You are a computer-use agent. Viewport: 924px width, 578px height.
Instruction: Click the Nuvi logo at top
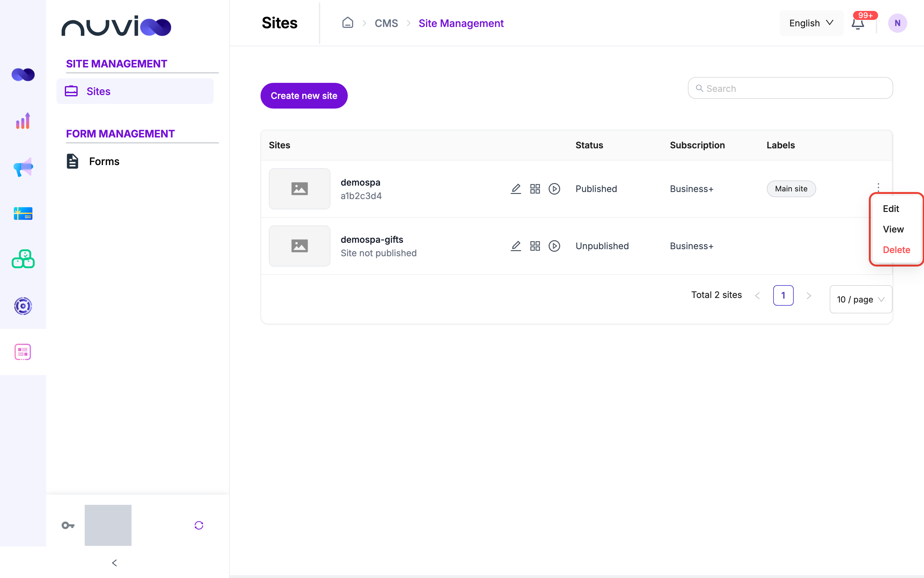click(x=116, y=26)
